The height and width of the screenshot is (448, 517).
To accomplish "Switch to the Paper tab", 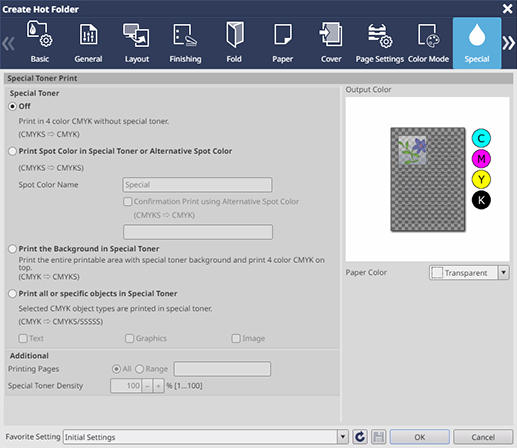I will 283,43.
